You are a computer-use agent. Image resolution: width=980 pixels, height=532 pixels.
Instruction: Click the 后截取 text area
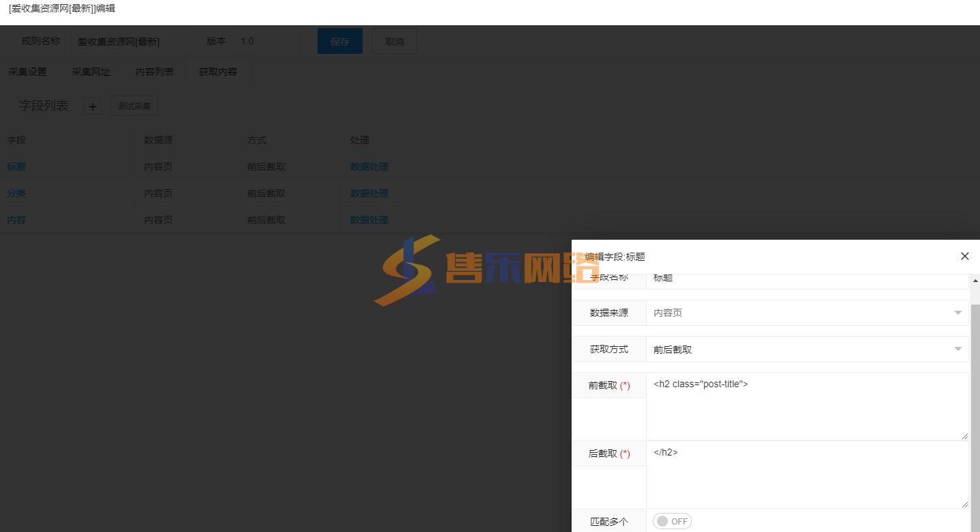[x=807, y=475]
